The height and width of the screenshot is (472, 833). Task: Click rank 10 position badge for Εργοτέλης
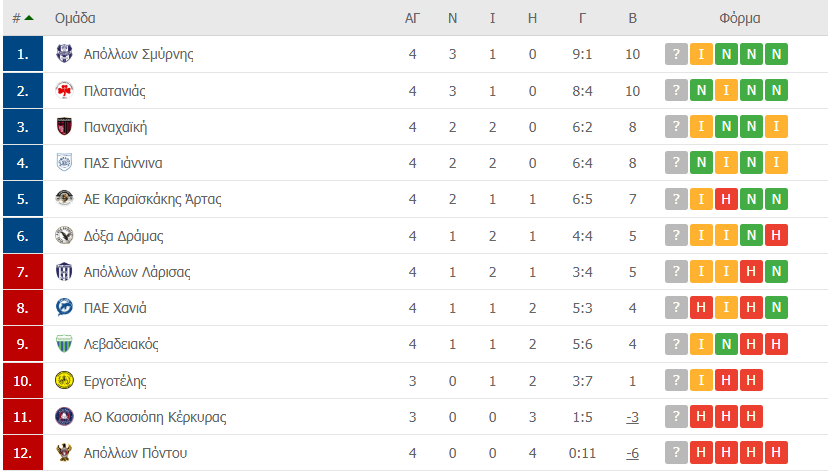point(23,381)
